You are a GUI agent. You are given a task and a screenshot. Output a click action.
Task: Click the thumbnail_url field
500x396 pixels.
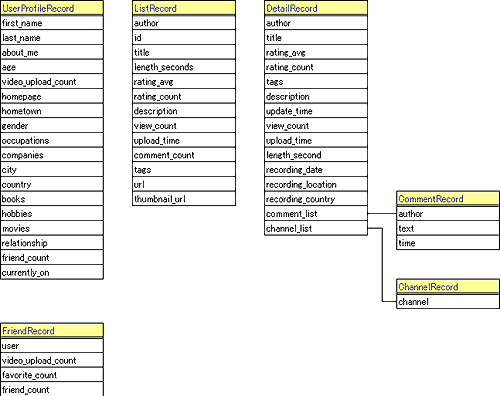point(184,199)
